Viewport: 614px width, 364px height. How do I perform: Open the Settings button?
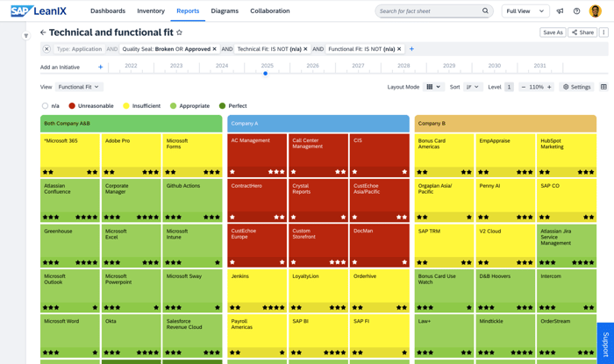pyautogui.click(x=577, y=87)
